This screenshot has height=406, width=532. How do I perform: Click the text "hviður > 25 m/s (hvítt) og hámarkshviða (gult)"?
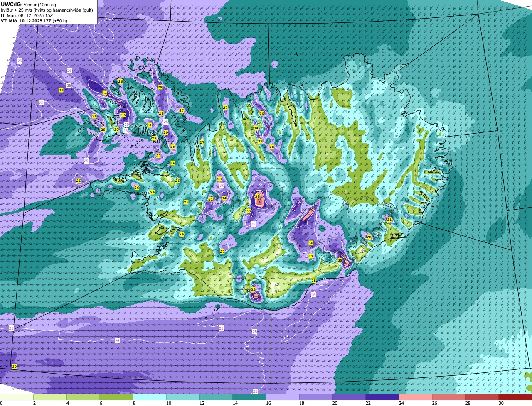coord(47,10)
